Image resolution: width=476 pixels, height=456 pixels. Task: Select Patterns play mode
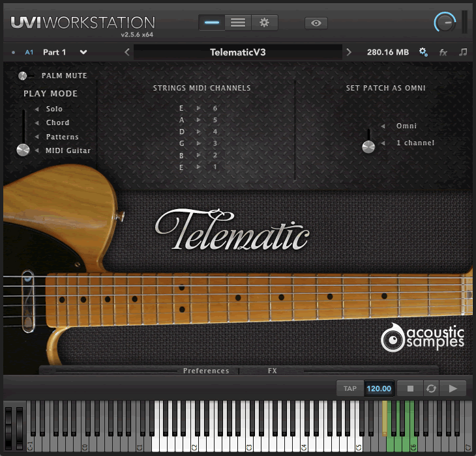coord(62,137)
